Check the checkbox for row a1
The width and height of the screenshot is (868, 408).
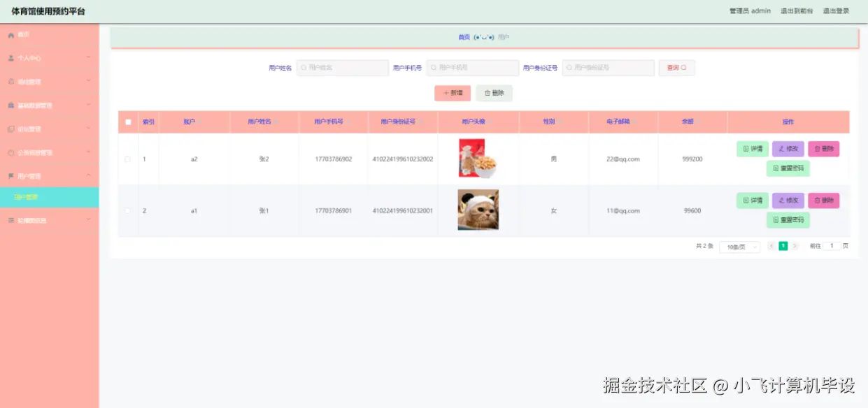pyautogui.click(x=128, y=210)
